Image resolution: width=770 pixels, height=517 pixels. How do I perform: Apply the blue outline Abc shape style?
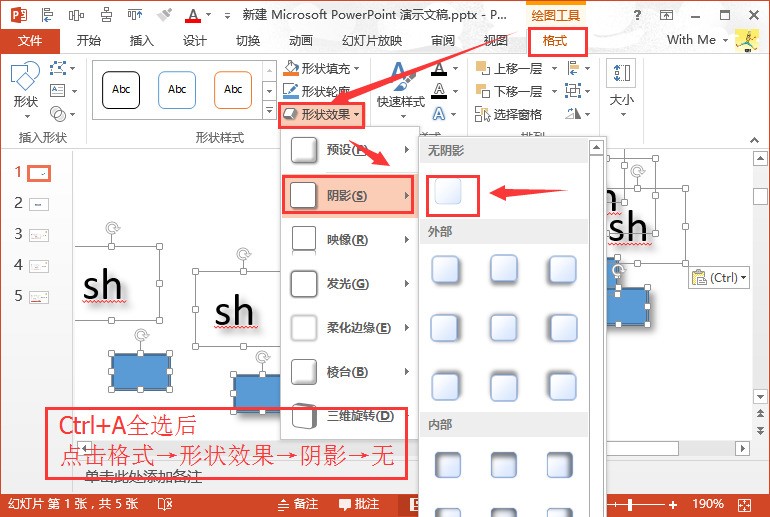(x=177, y=89)
